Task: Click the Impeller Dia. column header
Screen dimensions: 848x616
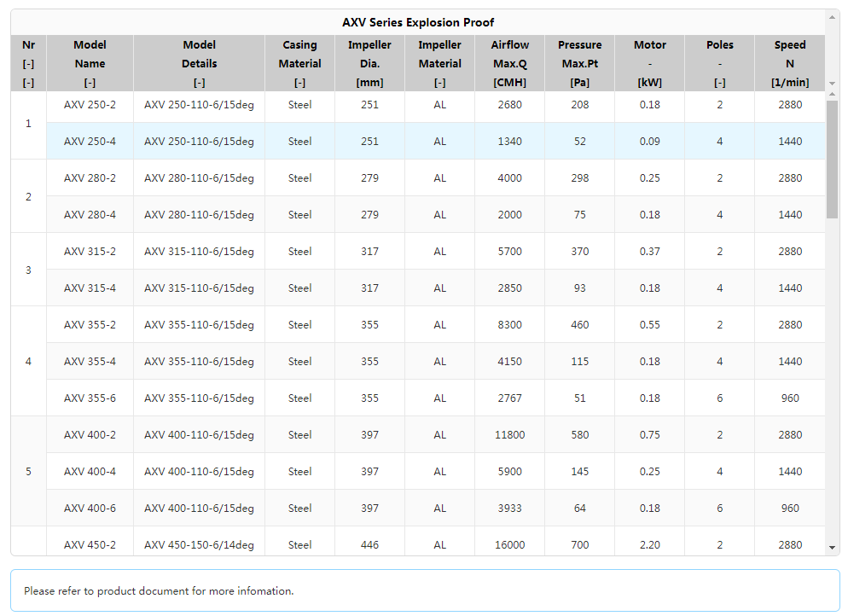Action: [x=369, y=63]
